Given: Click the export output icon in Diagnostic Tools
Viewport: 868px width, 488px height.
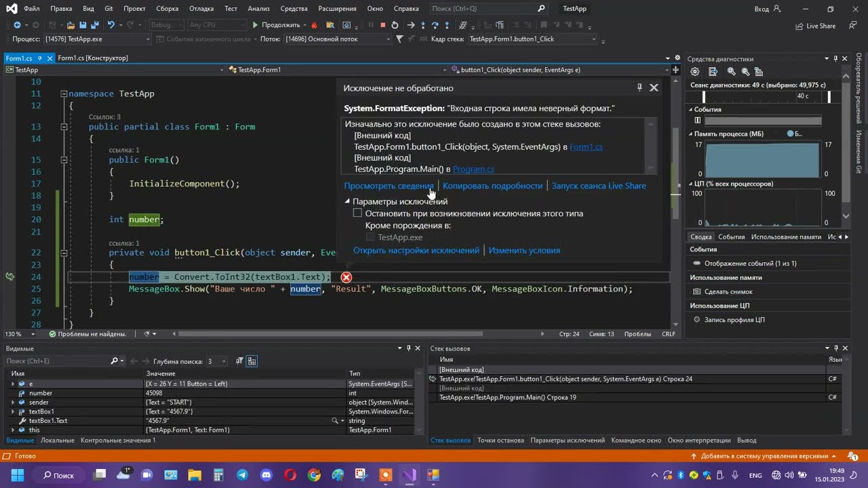Looking at the screenshot, I should click(713, 71).
